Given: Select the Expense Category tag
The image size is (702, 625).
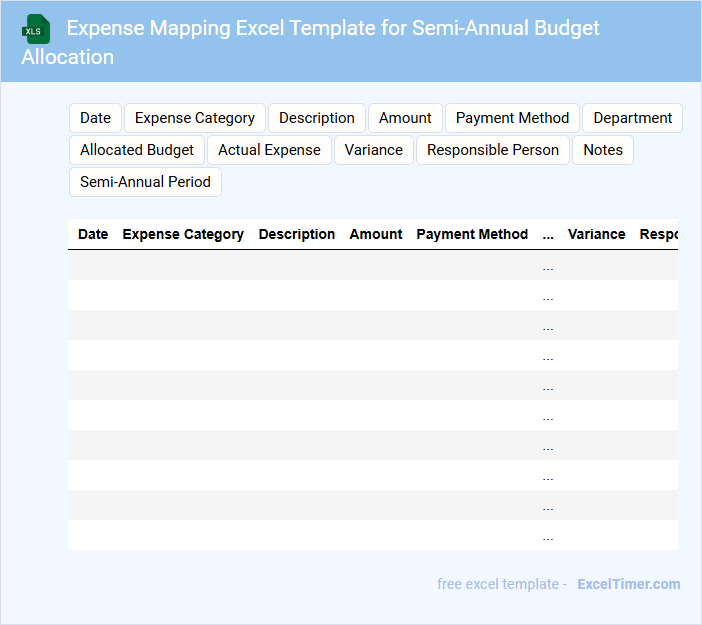Looking at the screenshot, I should (x=195, y=118).
